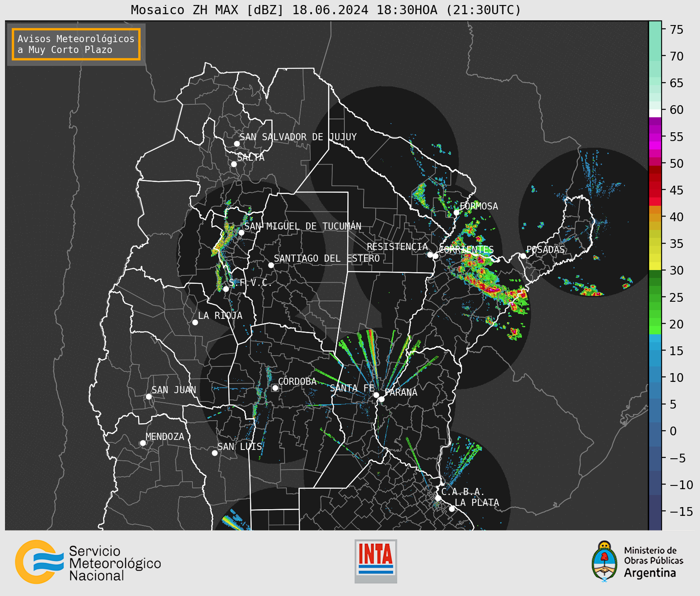
Task: Click the Avisos Meteorológicos a Muy Corto Plazo box
Action: tap(76, 44)
